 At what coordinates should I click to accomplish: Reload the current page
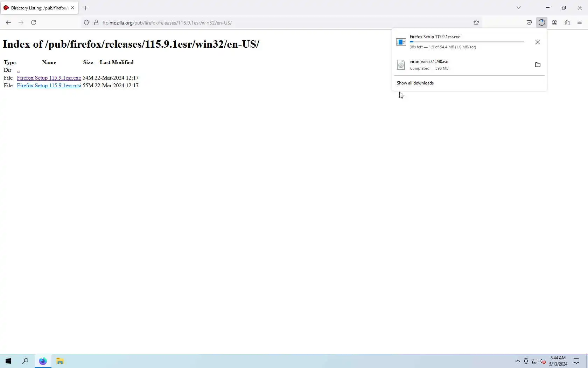34,22
